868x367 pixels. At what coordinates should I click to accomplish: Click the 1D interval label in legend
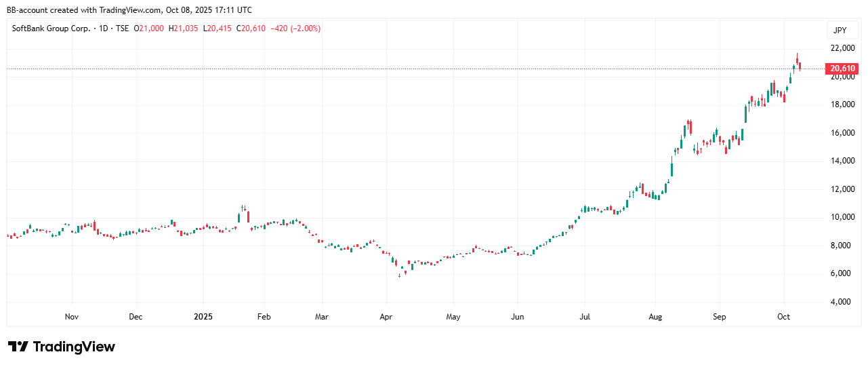[102, 28]
